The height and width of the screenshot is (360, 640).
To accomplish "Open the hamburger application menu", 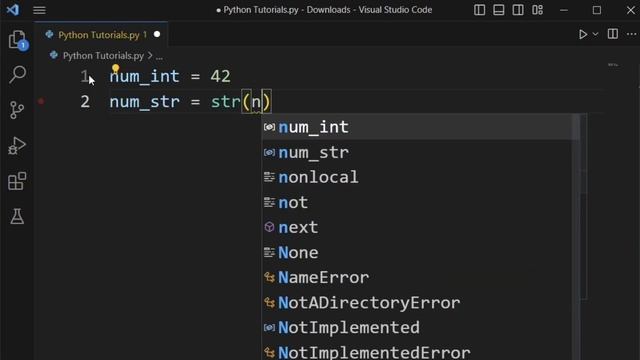I will pyautogui.click(x=39, y=10).
